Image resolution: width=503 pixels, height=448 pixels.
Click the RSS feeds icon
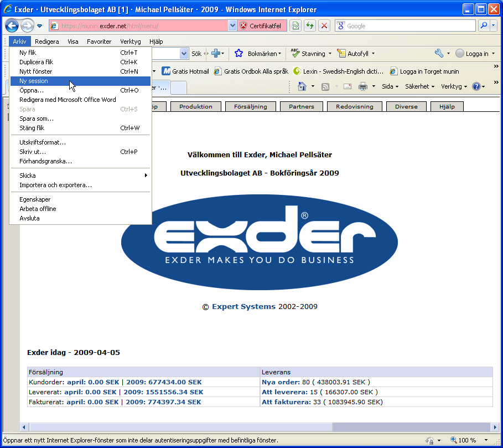pyautogui.click(x=325, y=86)
